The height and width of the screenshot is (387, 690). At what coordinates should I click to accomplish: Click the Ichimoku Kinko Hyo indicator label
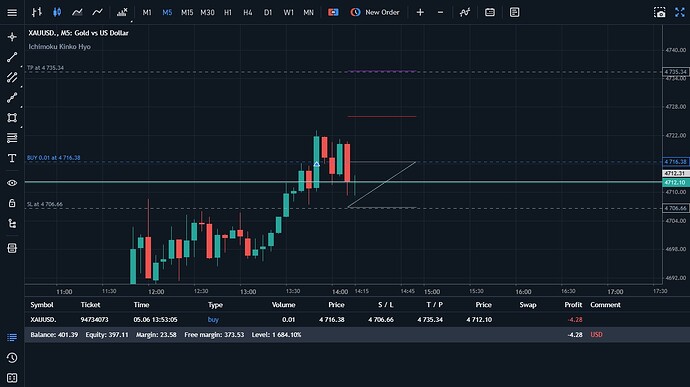(59, 47)
